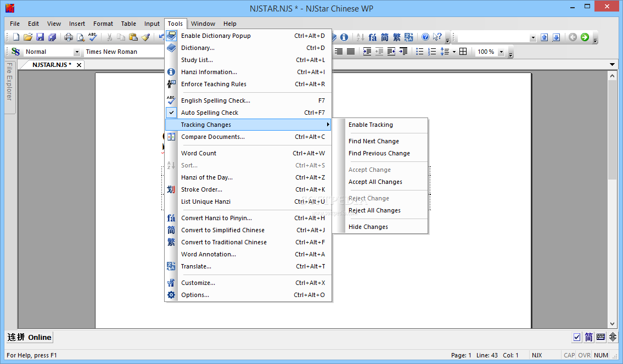Click toolbar Simplified Chinese 简 icon
The width and height of the screenshot is (623, 364).
385,37
